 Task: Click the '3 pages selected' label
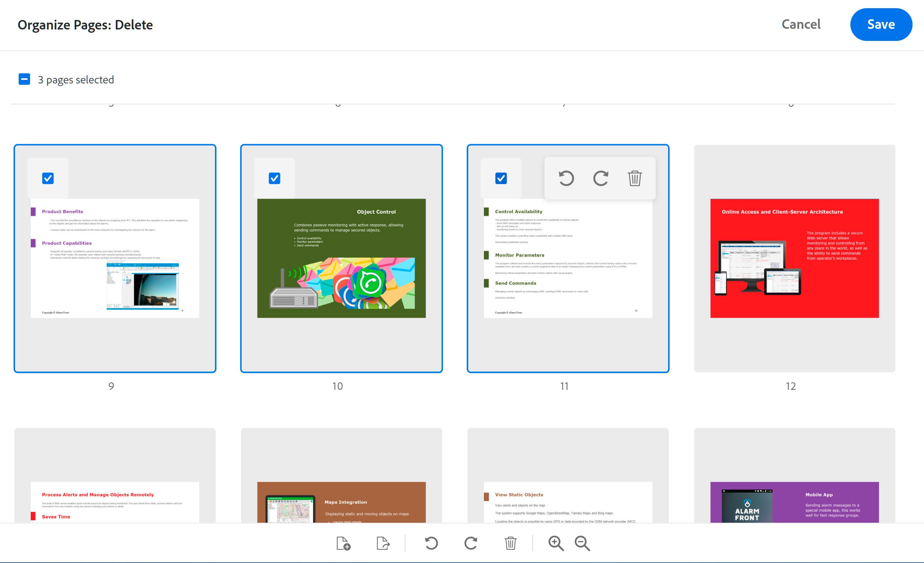click(76, 80)
